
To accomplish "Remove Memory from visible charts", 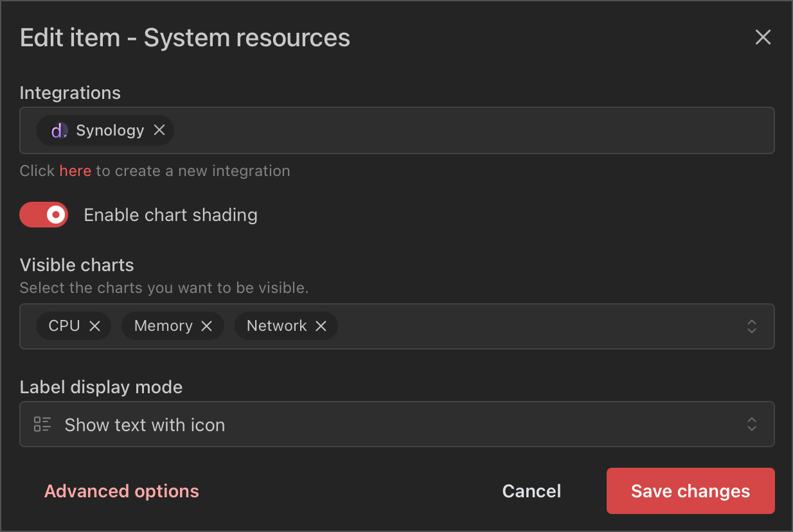I will click(x=206, y=326).
